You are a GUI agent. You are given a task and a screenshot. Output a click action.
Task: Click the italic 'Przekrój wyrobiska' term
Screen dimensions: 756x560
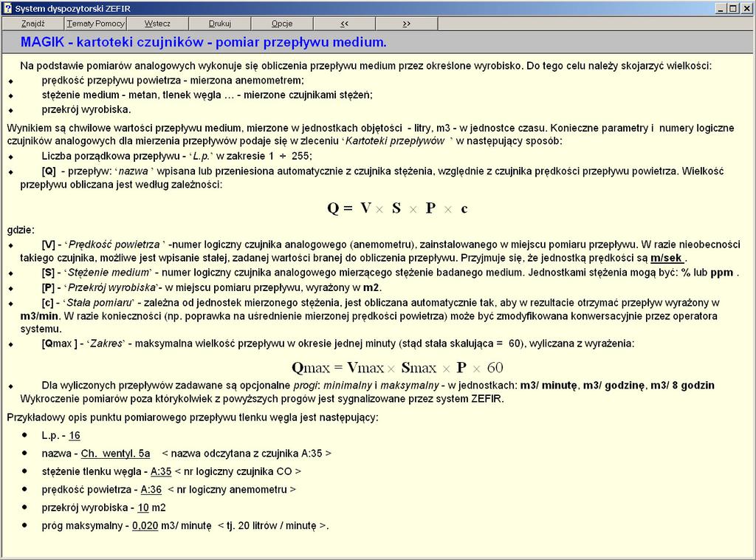tap(112, 288)
